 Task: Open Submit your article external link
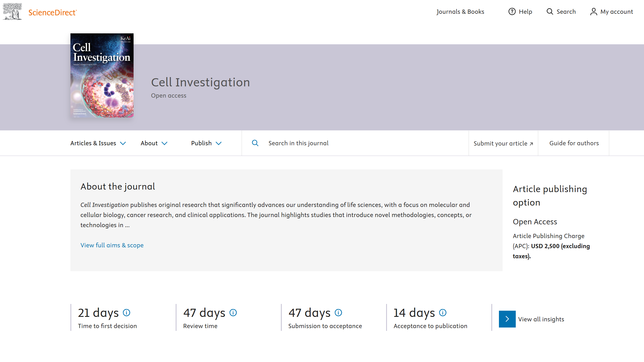tap(503, 143)
